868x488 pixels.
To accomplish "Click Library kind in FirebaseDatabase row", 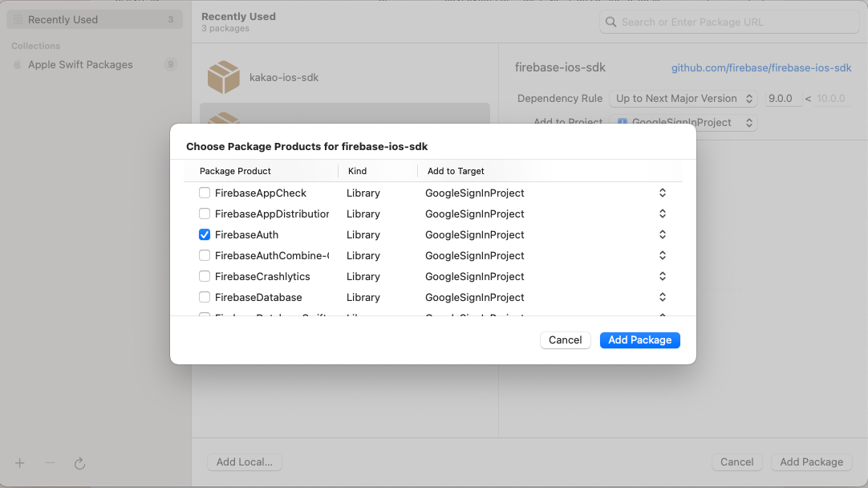I will pyautogui.click(x=363, y=298).
